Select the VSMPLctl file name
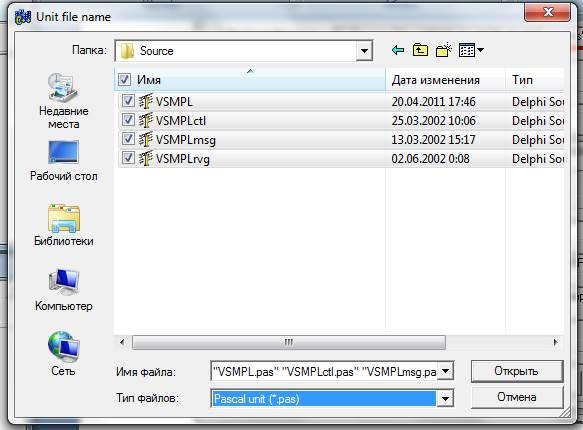Screen dimensions: 583x430 (181, 120)
